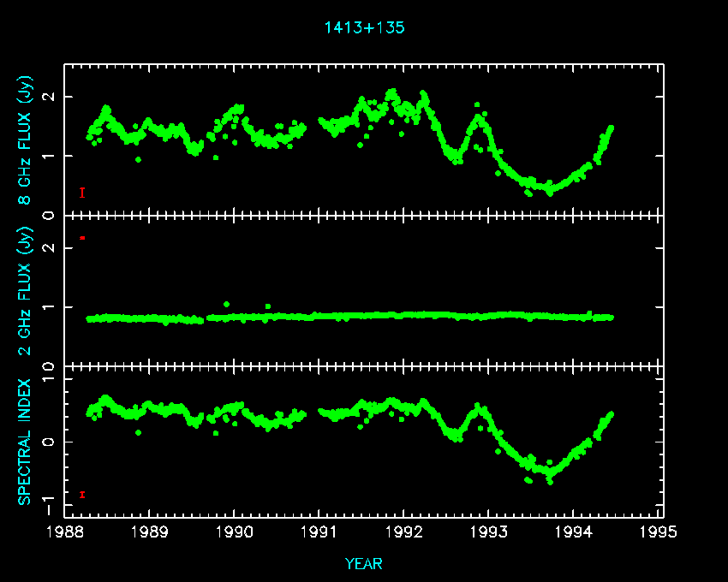The width and height of the screenshot is (728, 582).
Task: Select high outlier point in 2 GHz panel near 1990
Action: [226, 304]
